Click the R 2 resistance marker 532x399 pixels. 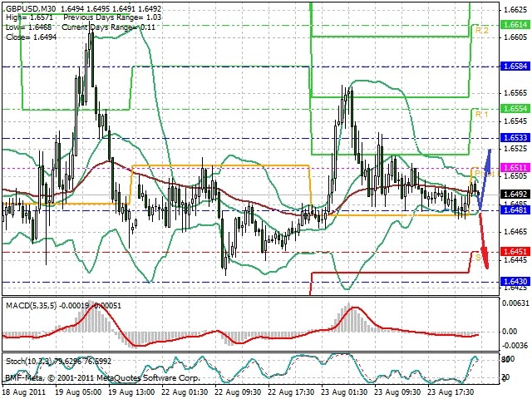click(x=482, y=31)
